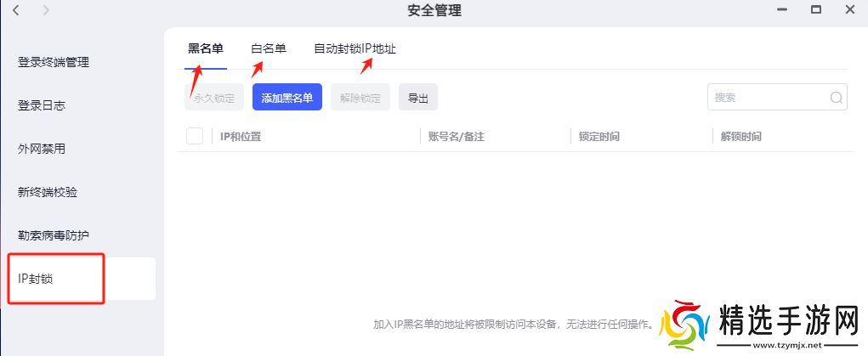The width and height of the screenshot is (868, 356).
Task: Focus the 搜索 input field
Action: pyautogui.click(x=765, y=97)
